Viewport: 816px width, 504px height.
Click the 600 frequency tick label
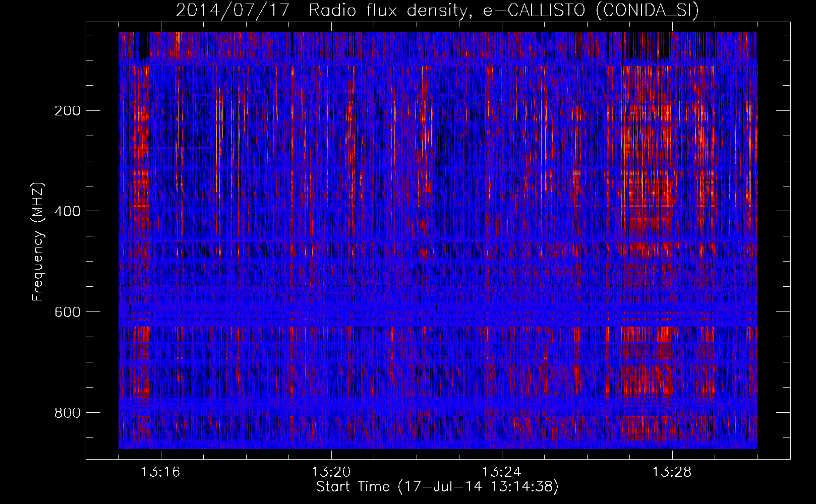[x=67, y=312]
